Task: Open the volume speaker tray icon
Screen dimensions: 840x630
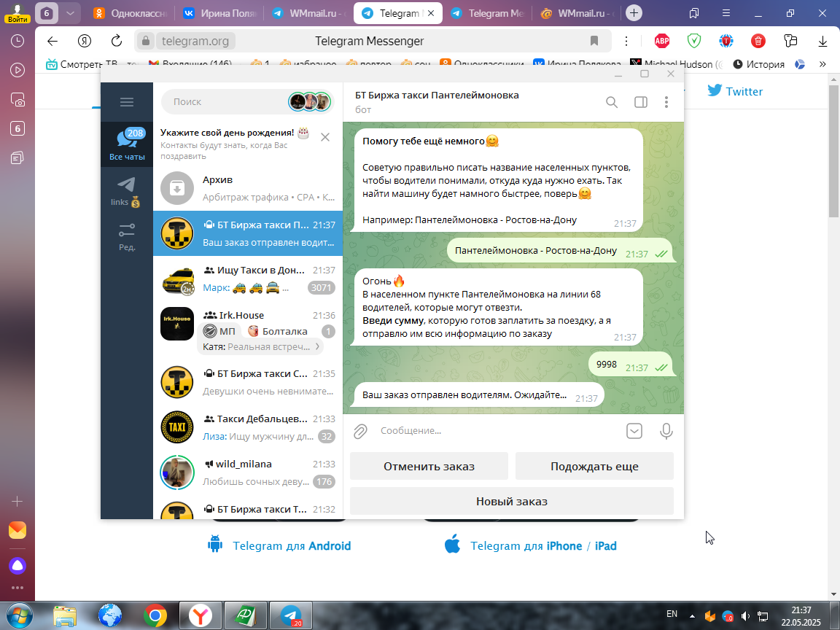Action: tap(745, 617)
